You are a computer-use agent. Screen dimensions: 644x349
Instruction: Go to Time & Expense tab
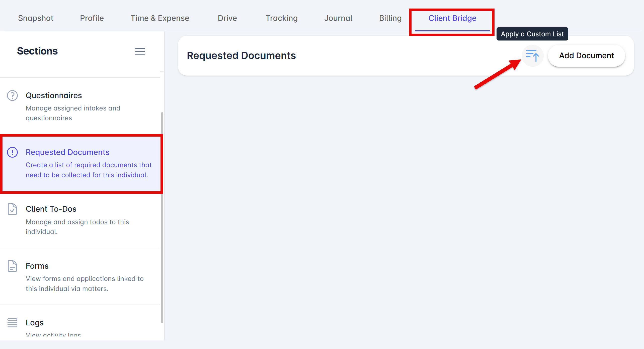pyautogui.click(x=160, y=18)
